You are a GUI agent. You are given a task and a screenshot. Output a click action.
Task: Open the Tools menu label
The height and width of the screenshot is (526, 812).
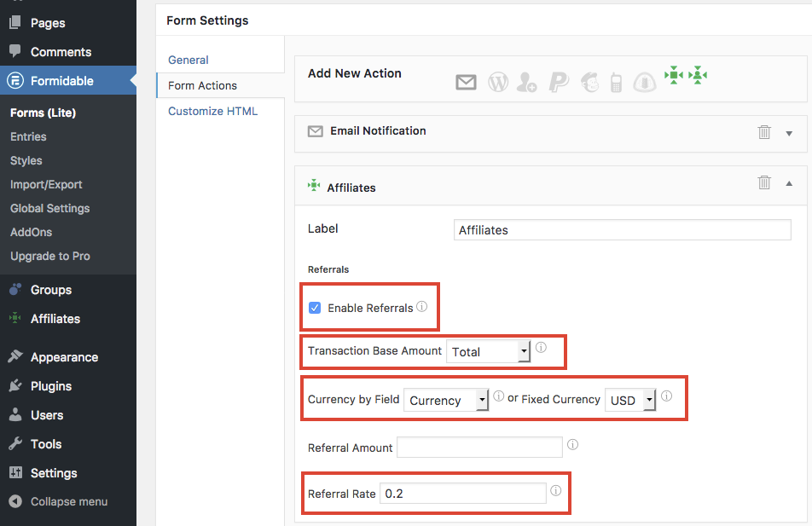(x=45, y=444)
